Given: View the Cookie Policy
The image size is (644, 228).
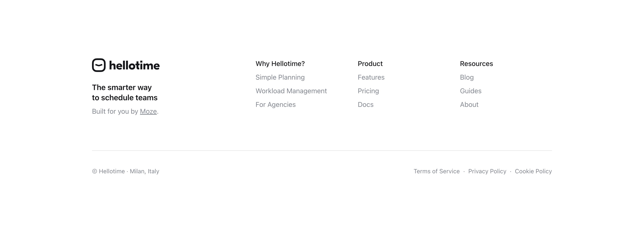Looking at the screenshot, I should point(533,171).
